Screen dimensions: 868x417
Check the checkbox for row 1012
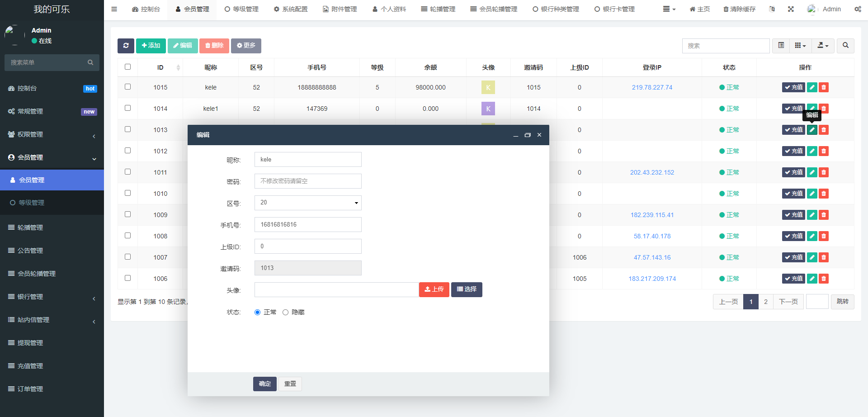(x=127, y=151)
